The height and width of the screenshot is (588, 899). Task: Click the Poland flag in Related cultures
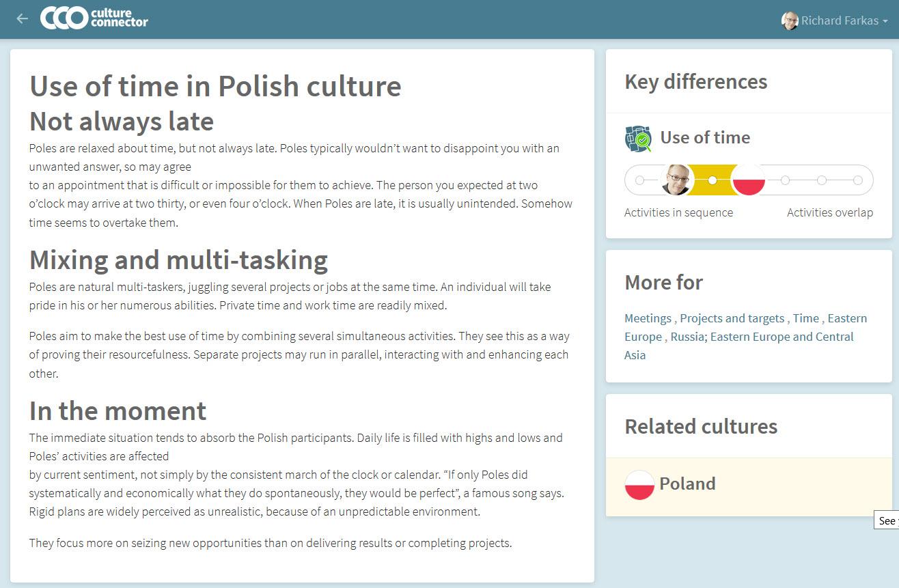639,485
